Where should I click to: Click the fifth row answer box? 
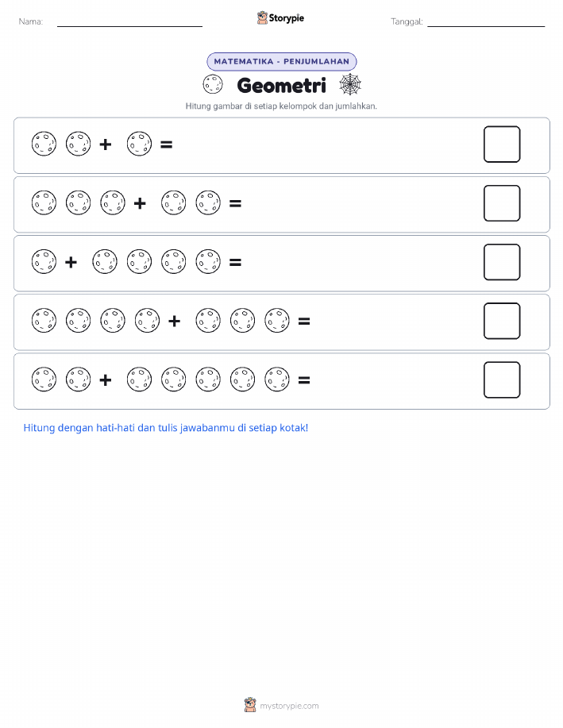tap(502, 379)
